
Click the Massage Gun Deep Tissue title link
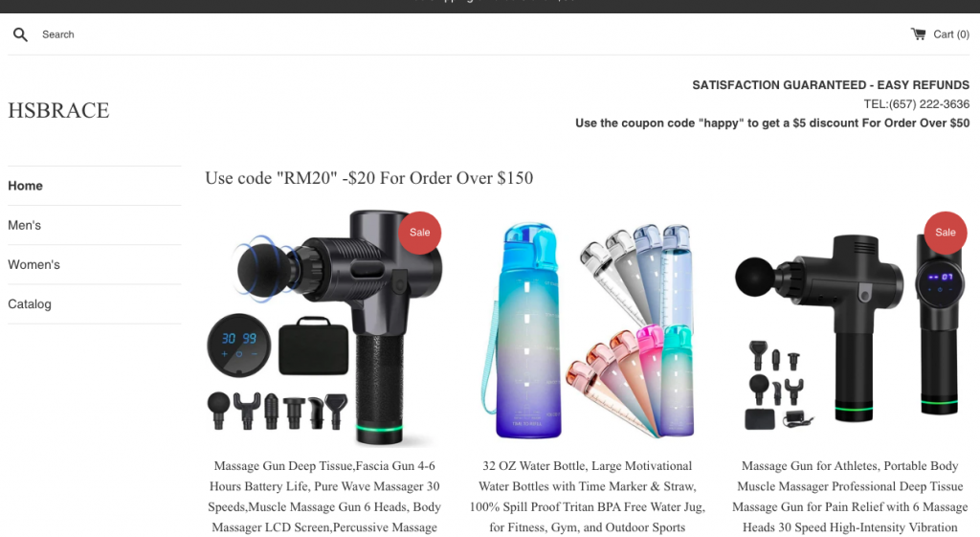[324, 497]
